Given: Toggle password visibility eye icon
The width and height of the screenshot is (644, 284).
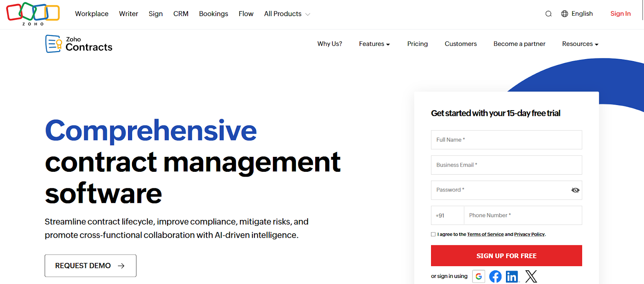Looking at the screenshot, I should point(575,190).
